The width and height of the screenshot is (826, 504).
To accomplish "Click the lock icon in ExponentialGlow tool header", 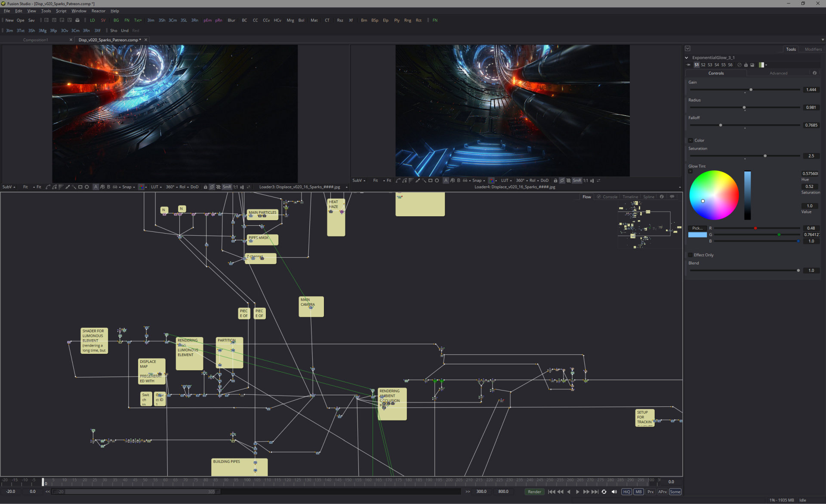I will pyautogui.click(x=746, y=65).
